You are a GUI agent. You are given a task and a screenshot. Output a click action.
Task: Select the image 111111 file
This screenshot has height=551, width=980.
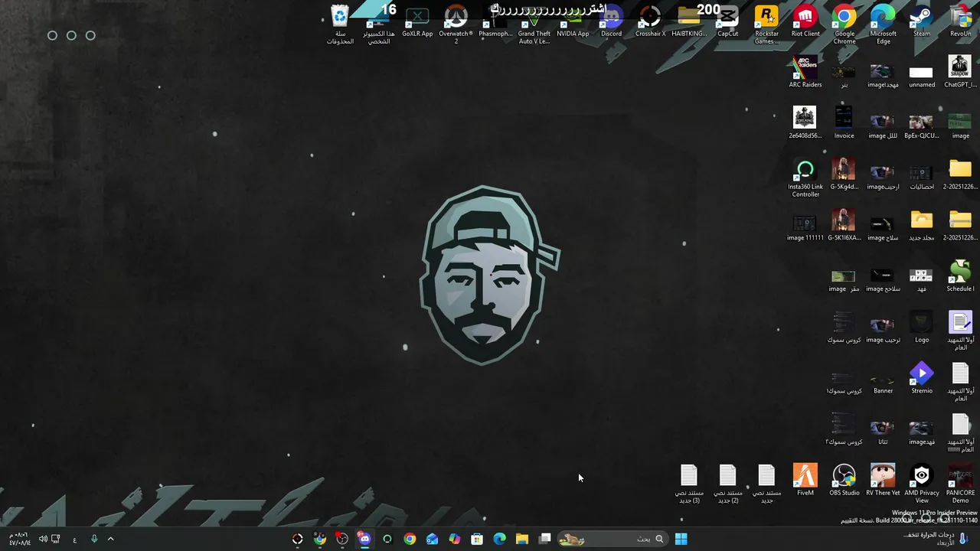pyautogui.click(x=805, y=226)
